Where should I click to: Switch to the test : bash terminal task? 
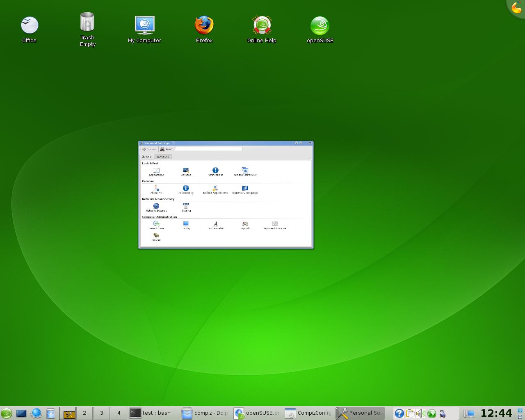pyautogui.click(x=152, y=413)
